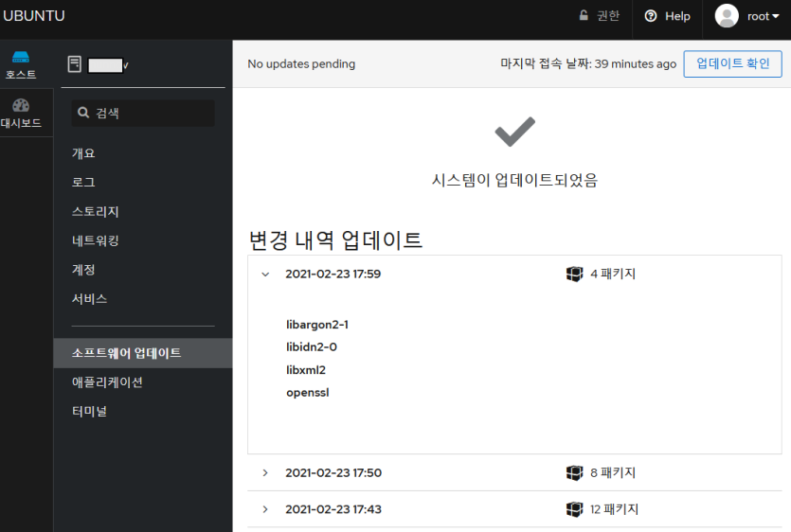The width and height of the screenshot is (791, 532).
Task: Expand the 2021-02-23 17:43 update entry
Action: coord(265,509)
